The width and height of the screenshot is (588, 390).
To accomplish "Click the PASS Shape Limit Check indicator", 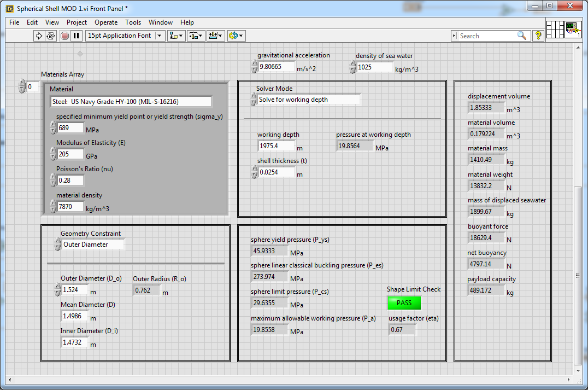I will click(404, 303).
